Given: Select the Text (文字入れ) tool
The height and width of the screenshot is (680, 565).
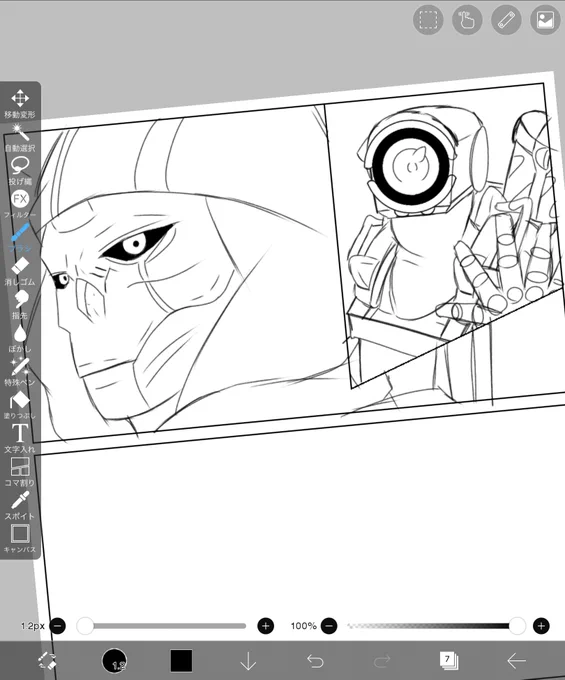Looking at the screenshot, I should coord(20,439).
